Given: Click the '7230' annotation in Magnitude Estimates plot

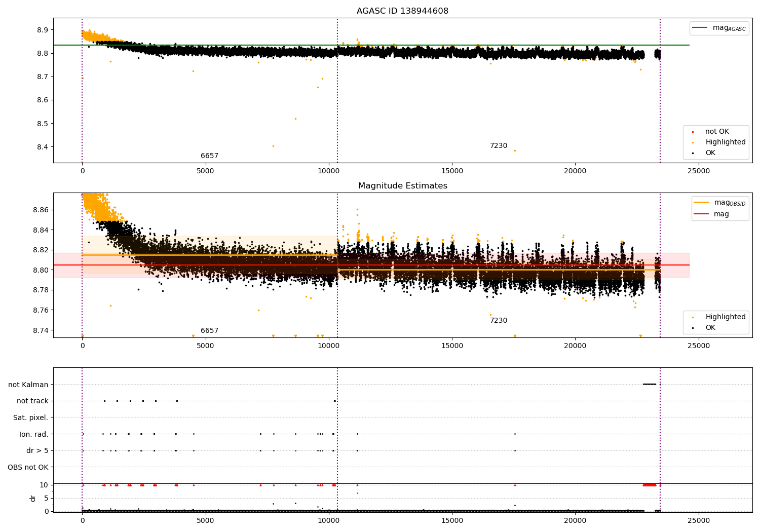Looking at the screenshot, I should pyautogui.click(x=498, y=321).
